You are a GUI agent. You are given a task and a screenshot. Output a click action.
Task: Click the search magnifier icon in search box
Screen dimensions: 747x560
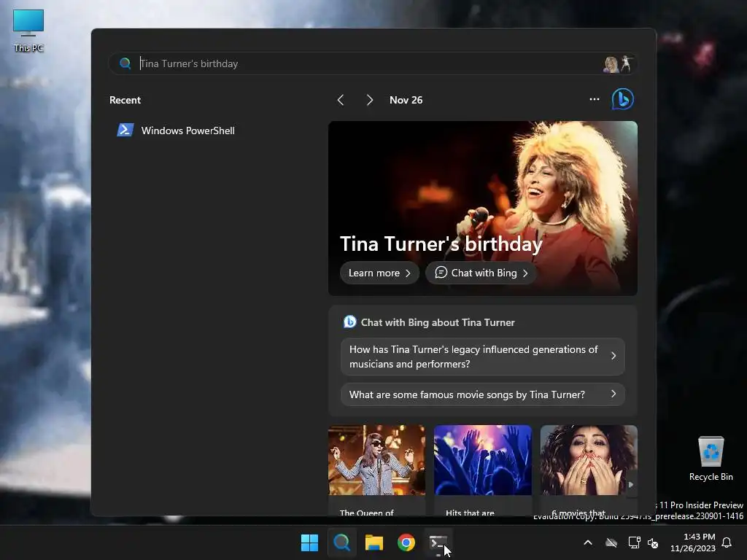(x=125, y=63)
